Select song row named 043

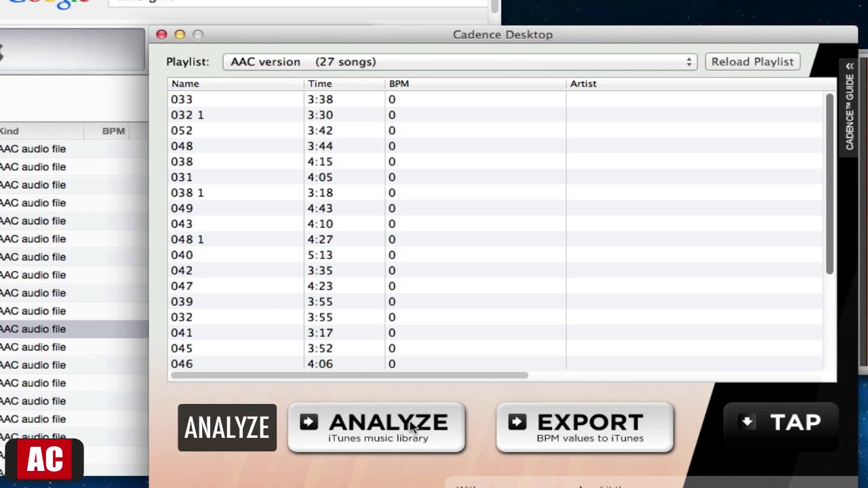[495, 224]
